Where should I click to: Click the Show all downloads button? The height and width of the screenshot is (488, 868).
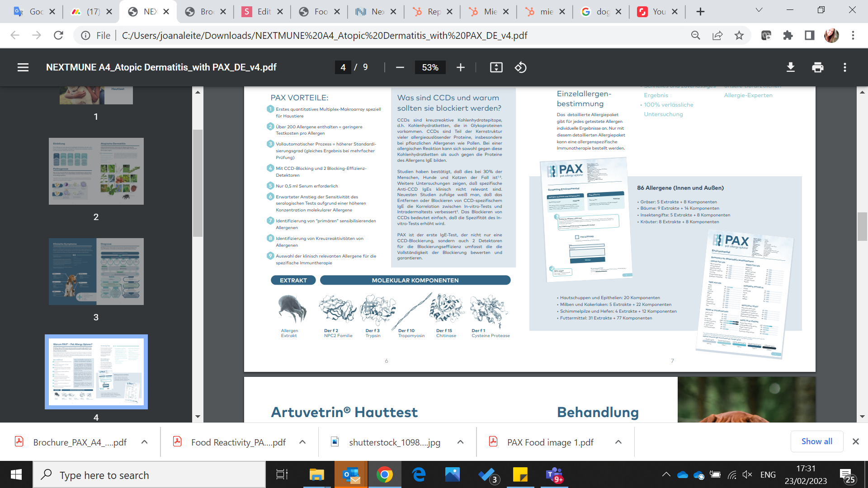click(x=816, y=441)
